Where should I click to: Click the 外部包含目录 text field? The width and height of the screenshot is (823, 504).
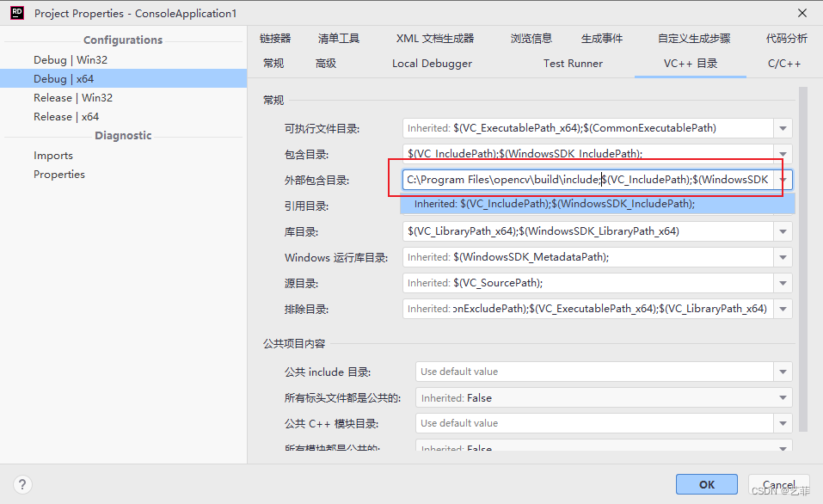click(x=587, y=180)
